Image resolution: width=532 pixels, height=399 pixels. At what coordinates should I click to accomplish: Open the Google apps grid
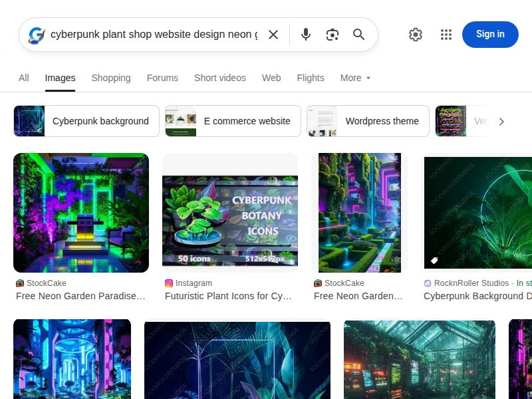click(446, 34)
